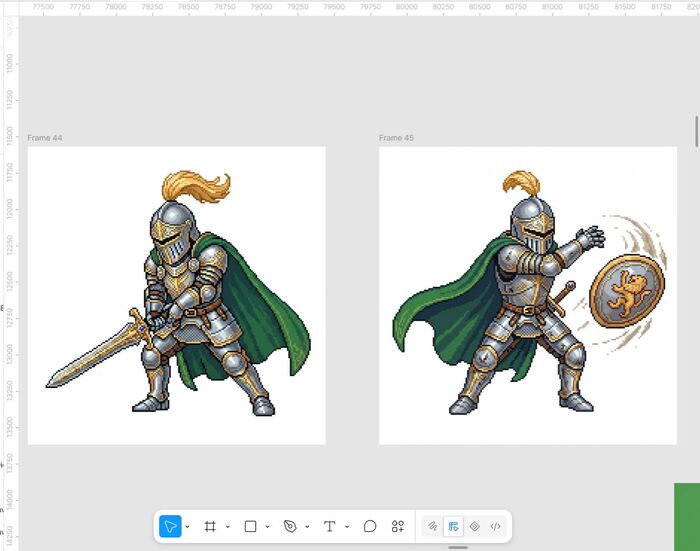
Task: Activate the Comment bubble tool
Action: (370, 526)
